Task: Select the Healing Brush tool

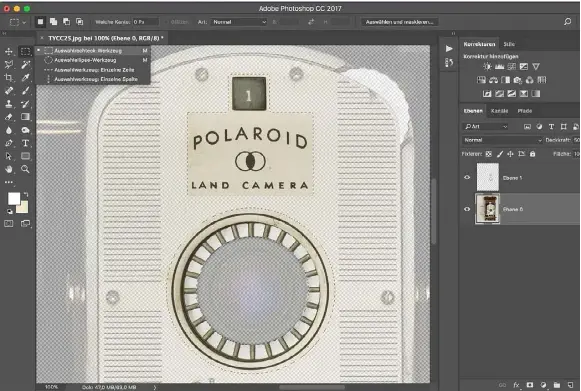Action: pyautogui.click(x=9, y=91)
